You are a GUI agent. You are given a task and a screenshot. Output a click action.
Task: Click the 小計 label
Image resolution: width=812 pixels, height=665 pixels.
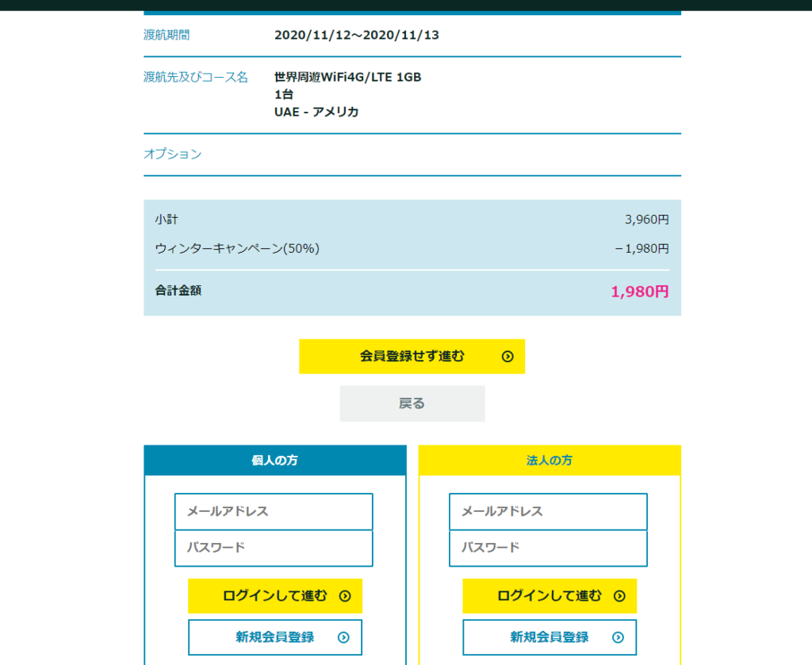167,220
